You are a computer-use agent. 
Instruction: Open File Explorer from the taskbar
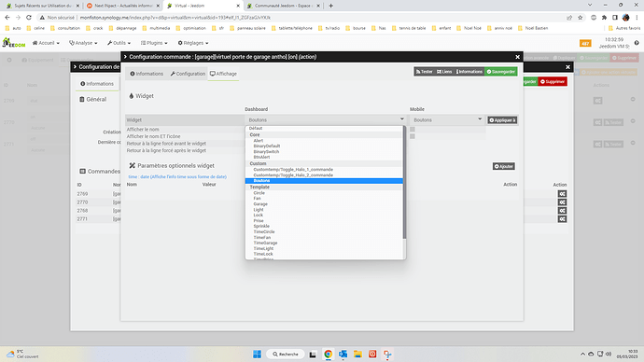(x=357, y=355)
